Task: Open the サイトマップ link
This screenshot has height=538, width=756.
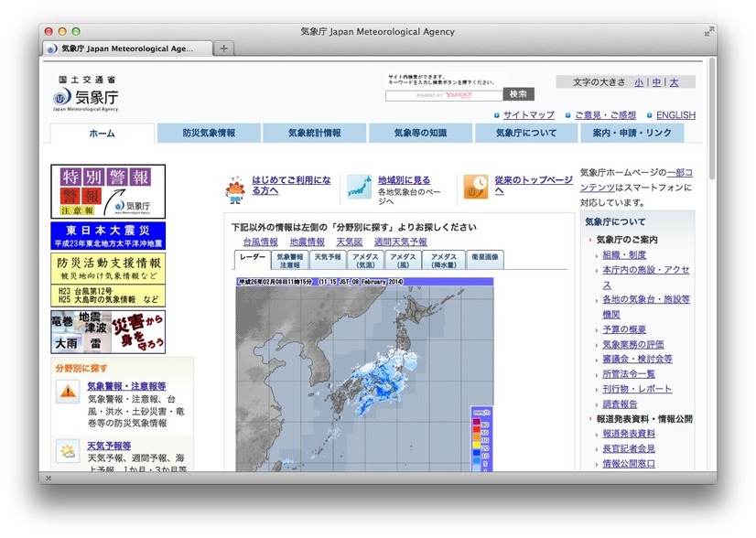Action: point(529,115)
